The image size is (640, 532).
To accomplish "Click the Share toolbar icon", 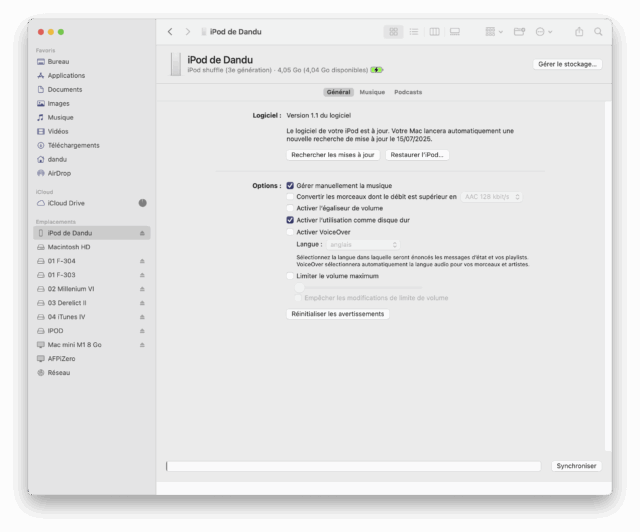I will pos(579,32).
